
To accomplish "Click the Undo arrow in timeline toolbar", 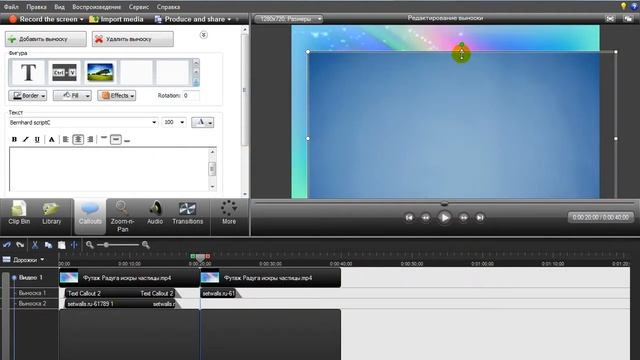I will (7, 245).
